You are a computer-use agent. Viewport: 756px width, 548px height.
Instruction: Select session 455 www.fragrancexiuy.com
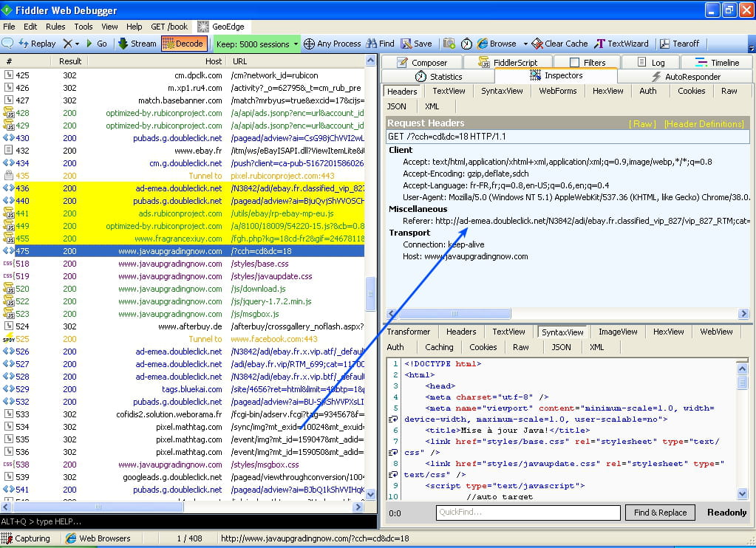[183, 239]
